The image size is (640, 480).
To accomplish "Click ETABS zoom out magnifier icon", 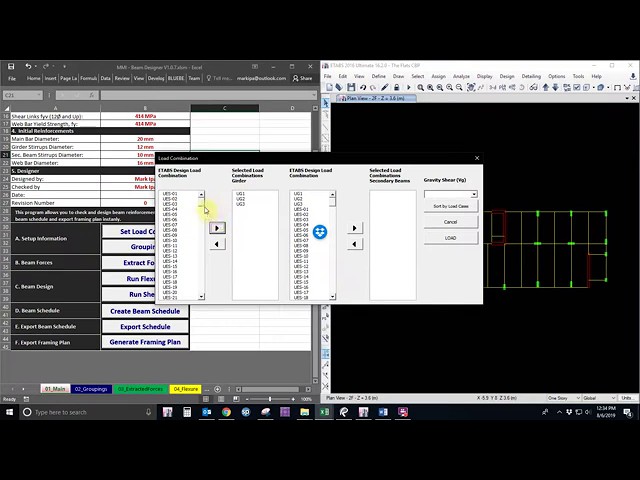I will point(459,87).
